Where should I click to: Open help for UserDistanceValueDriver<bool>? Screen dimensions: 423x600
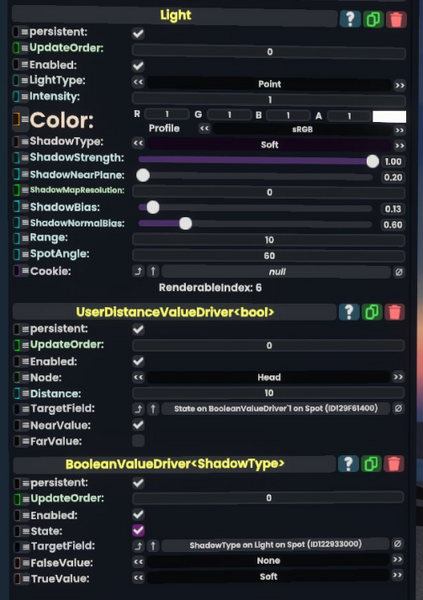pos(349,312)
